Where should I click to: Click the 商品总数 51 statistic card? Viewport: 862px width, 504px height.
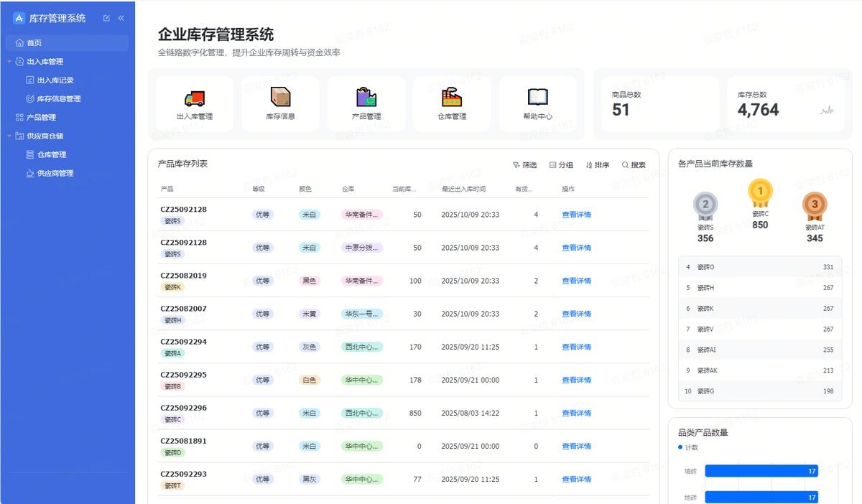(x=660, y=104)
